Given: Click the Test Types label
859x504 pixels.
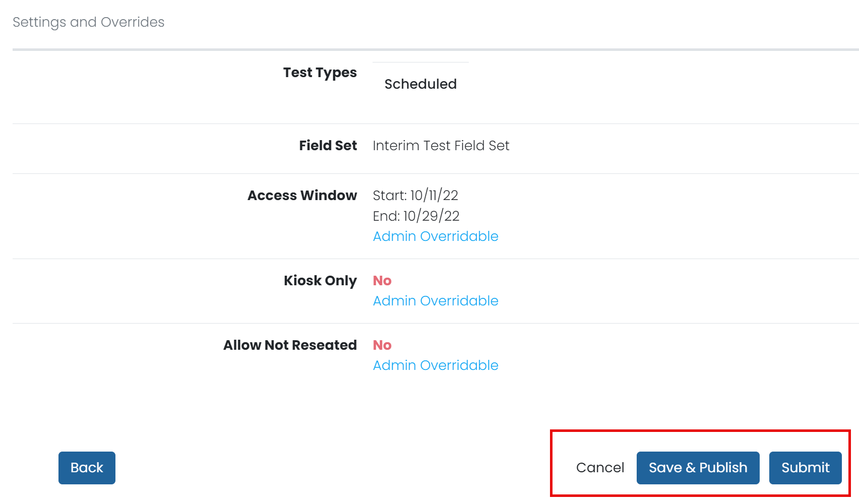Looking at the screenshot, I should click(320, 73).
